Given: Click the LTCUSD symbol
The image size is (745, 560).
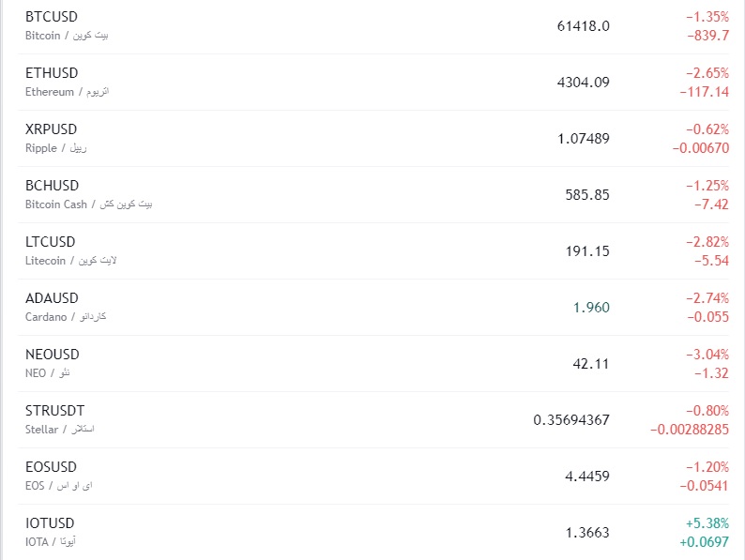Looking at the screenshot, I should pyautogui.click(x=51, y=242).
